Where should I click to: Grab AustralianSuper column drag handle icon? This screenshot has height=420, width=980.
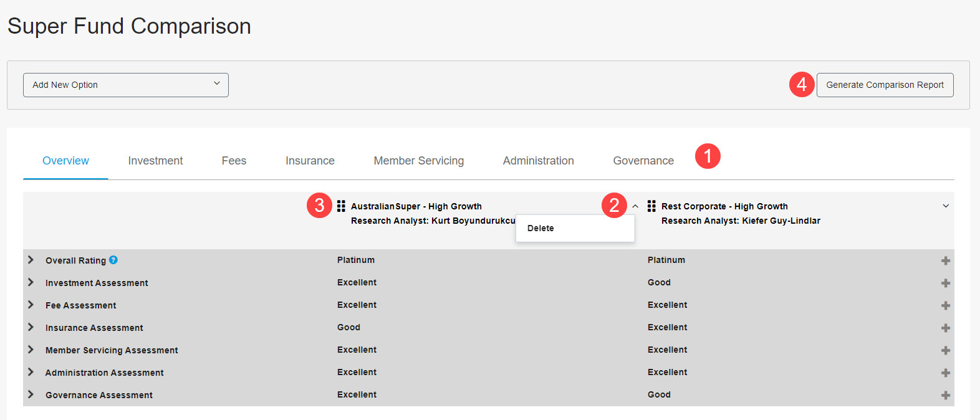pos(341,206)
